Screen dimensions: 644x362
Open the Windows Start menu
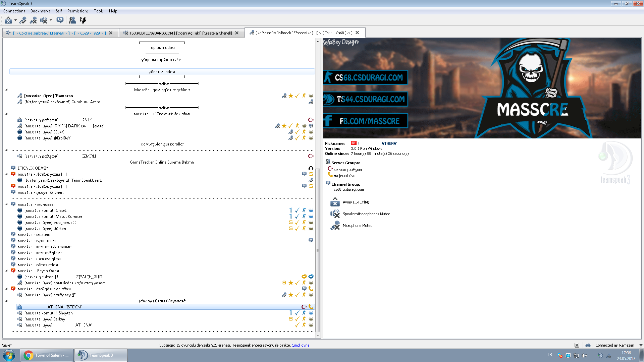9,355
